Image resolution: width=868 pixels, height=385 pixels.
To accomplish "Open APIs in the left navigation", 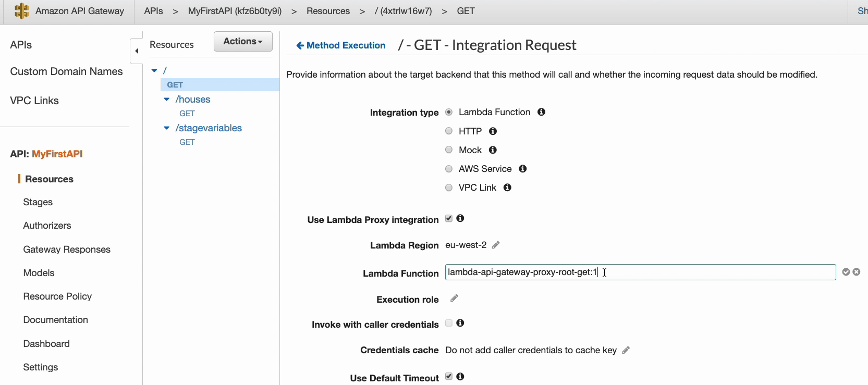I will tap(21, 45).
